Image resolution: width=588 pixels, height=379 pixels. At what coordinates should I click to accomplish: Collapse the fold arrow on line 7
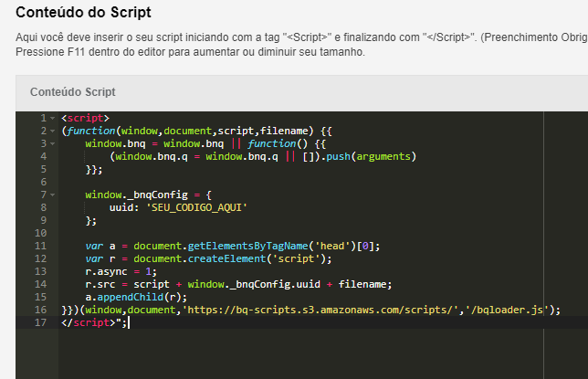[53, 195]
